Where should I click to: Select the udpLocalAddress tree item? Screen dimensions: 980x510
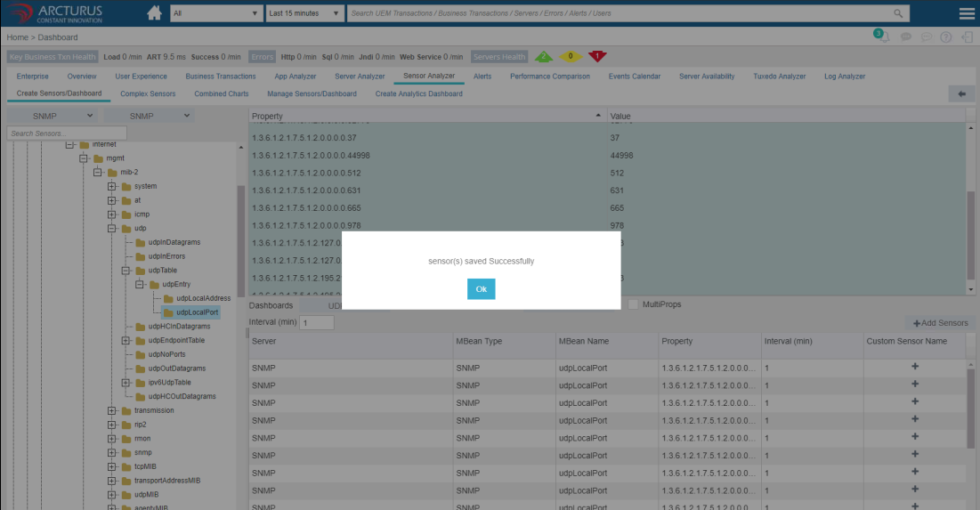(x=203, y=298)
